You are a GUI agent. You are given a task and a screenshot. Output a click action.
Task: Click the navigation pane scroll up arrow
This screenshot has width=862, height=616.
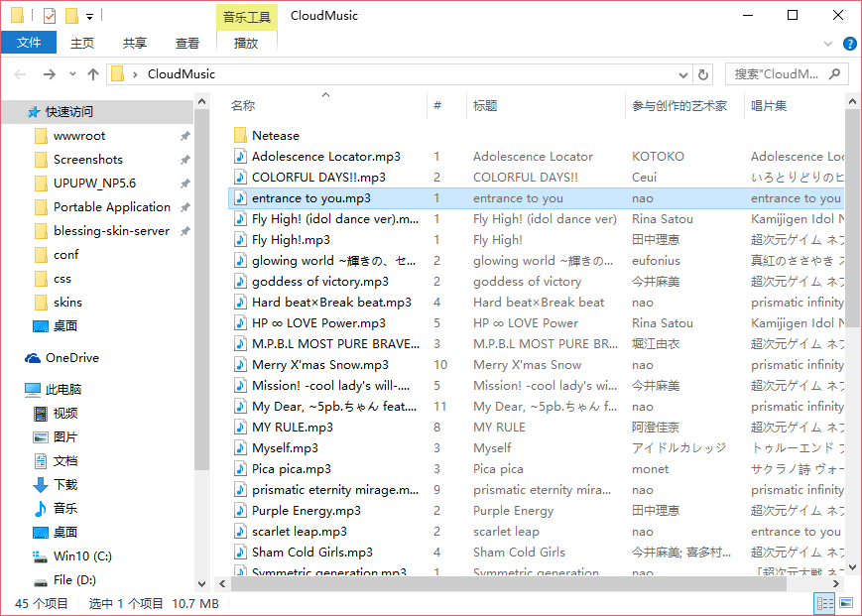click(x=201, y=101)
